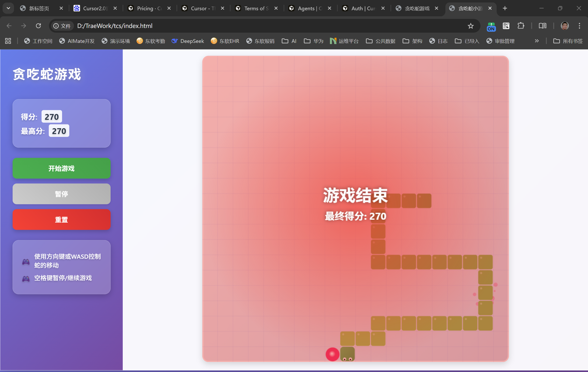Open reading mode book icon
Screen dimensions: 588x372
[x=542, y=26]
